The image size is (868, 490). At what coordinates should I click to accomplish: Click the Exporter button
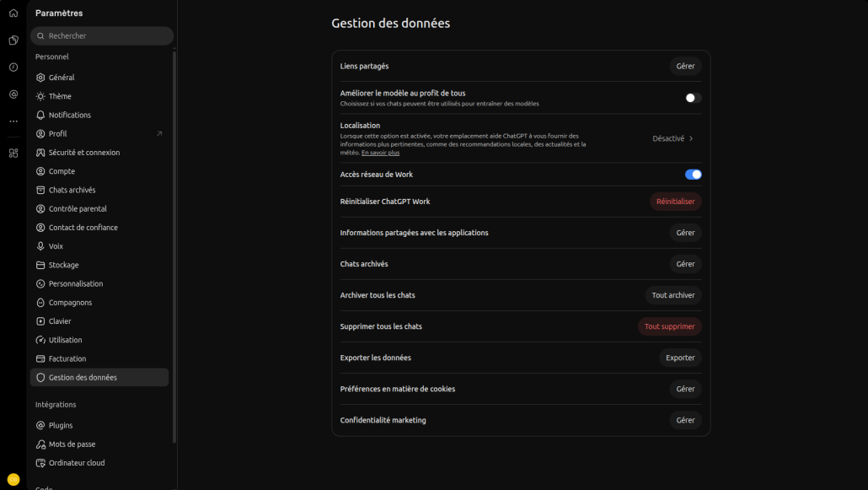click(680, 358)
